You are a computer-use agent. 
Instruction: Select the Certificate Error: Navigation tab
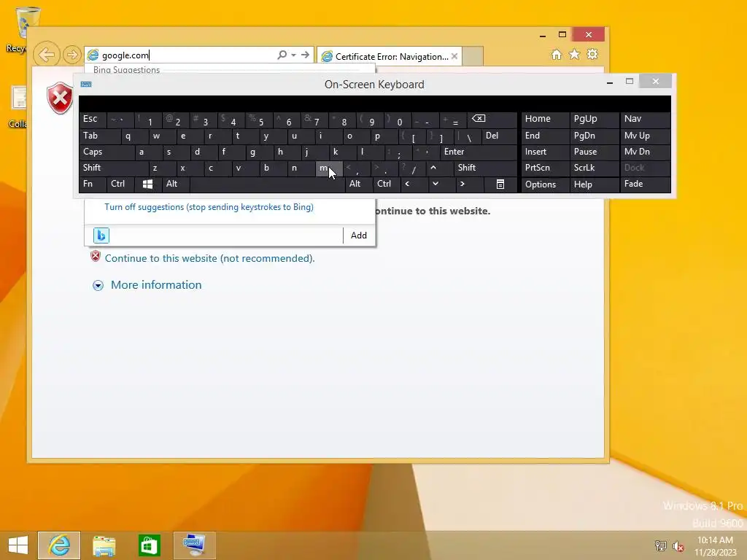[390, 56]
